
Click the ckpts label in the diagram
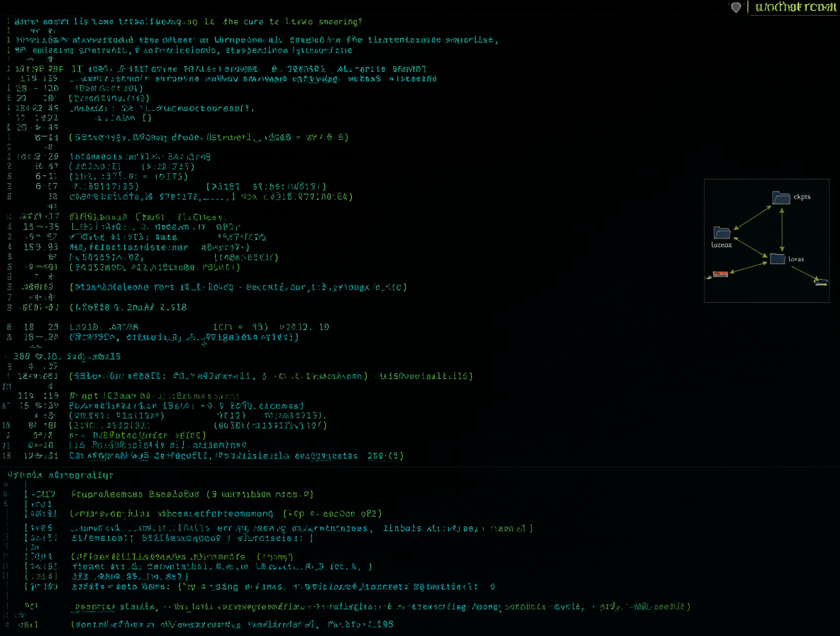point(802,197)
